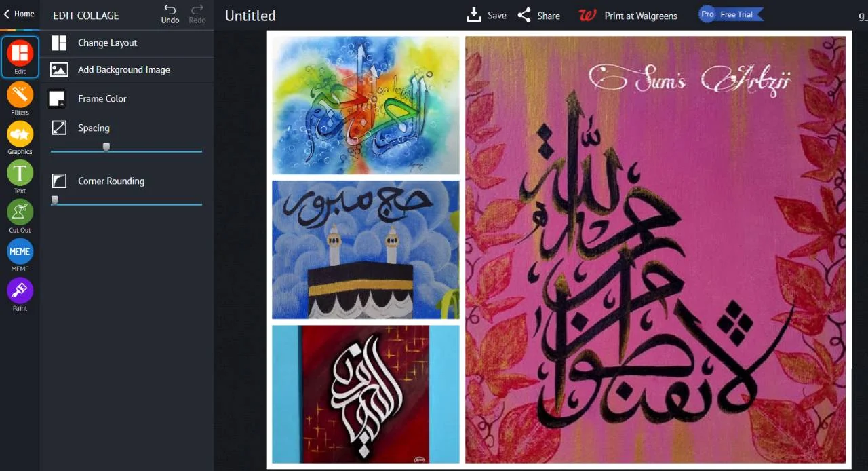Image resolution: width=868 pixels, height=471 pixels.
Task: Go back to Home
Action: [19, 14]
